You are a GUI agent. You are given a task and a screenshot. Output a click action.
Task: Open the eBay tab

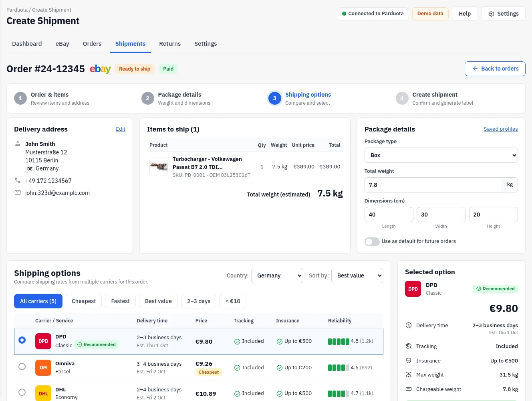(62, 44)
